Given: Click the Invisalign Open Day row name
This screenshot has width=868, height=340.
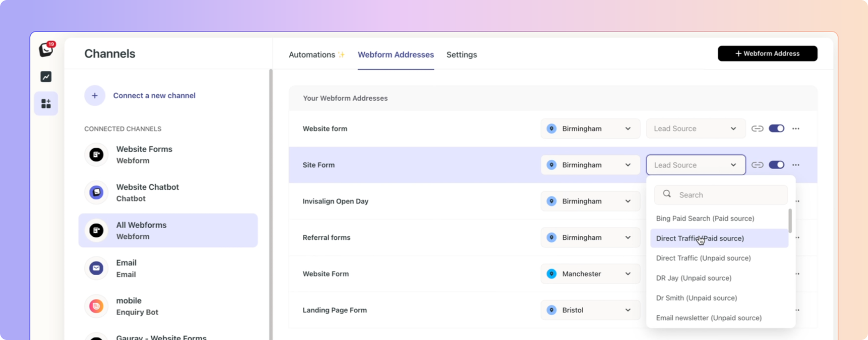Looking at the screenshot, I should pos(335,201).
